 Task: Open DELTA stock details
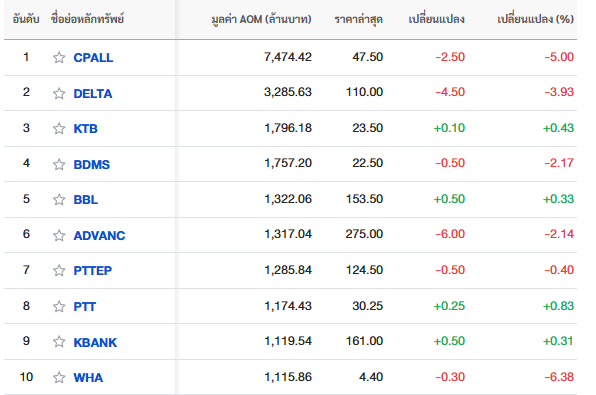point(93,93)
